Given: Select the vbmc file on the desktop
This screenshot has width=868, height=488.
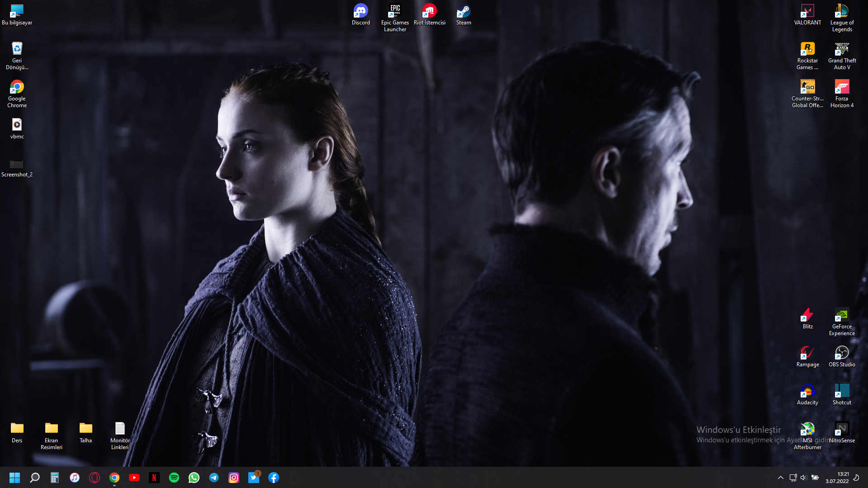Looking at the screenshot, I should (x=17, y=128).
